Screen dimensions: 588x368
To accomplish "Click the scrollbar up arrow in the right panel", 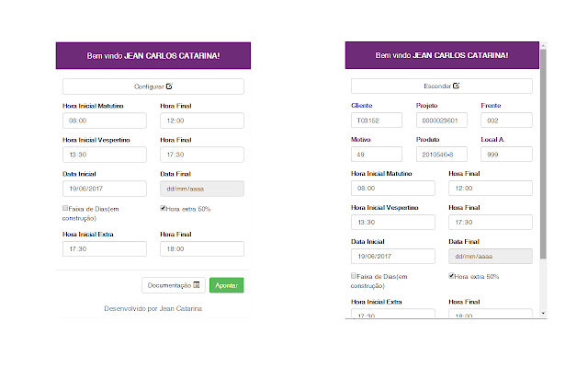I will point(543,46).
